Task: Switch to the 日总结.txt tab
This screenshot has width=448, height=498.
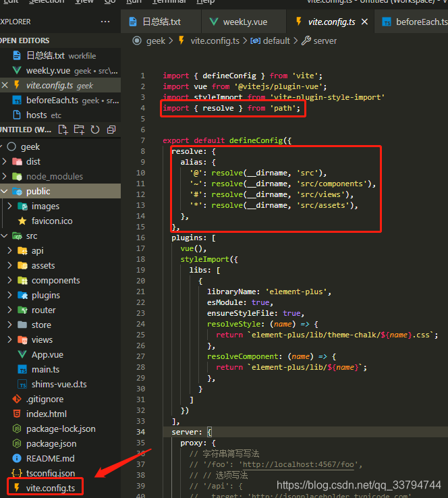Action: [x=161, y=22]
